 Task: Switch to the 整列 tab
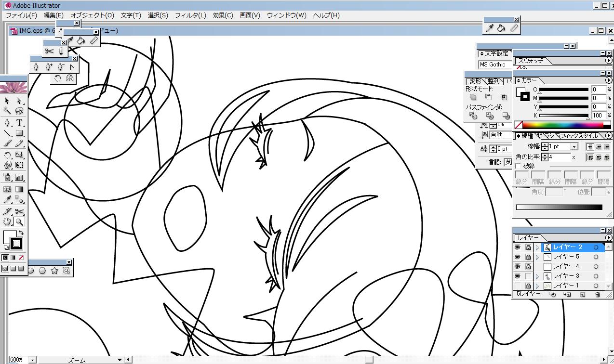[x=493, y=81]
